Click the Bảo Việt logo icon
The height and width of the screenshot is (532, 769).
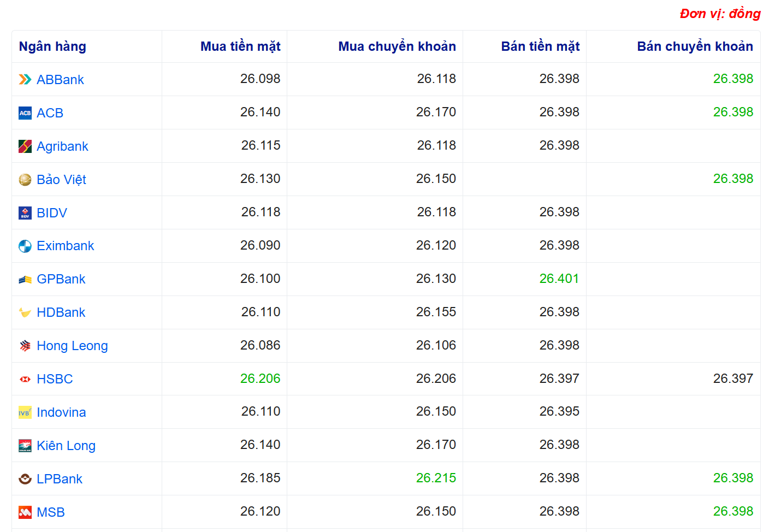pos(25,180)
